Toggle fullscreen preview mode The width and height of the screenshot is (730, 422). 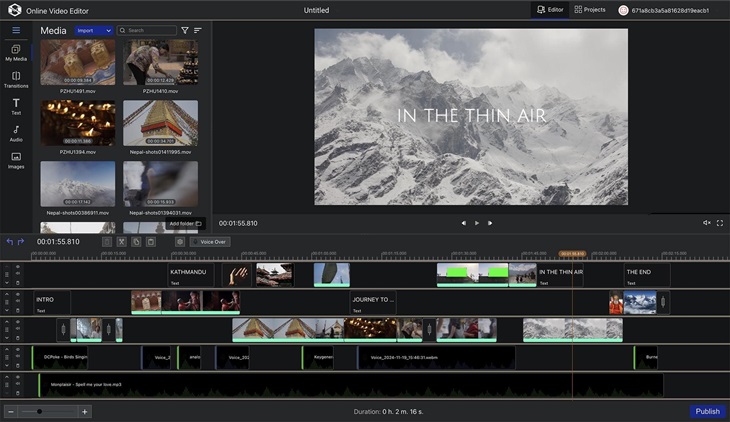722,223
